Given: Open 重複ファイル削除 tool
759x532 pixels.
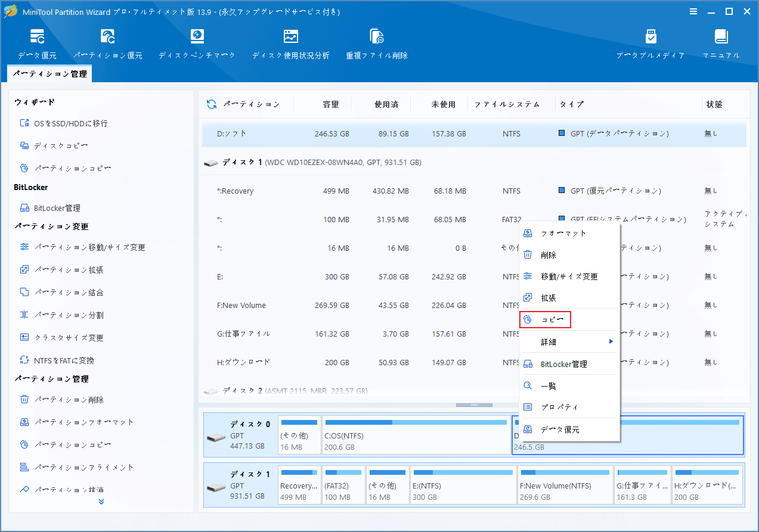Looking at the screenshot, I should point(377,43).
